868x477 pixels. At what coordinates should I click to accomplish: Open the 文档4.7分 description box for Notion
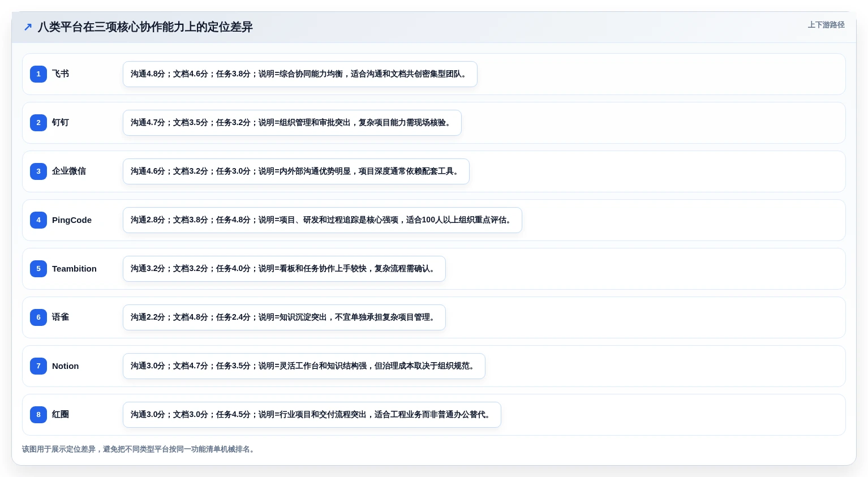point(304,366)
